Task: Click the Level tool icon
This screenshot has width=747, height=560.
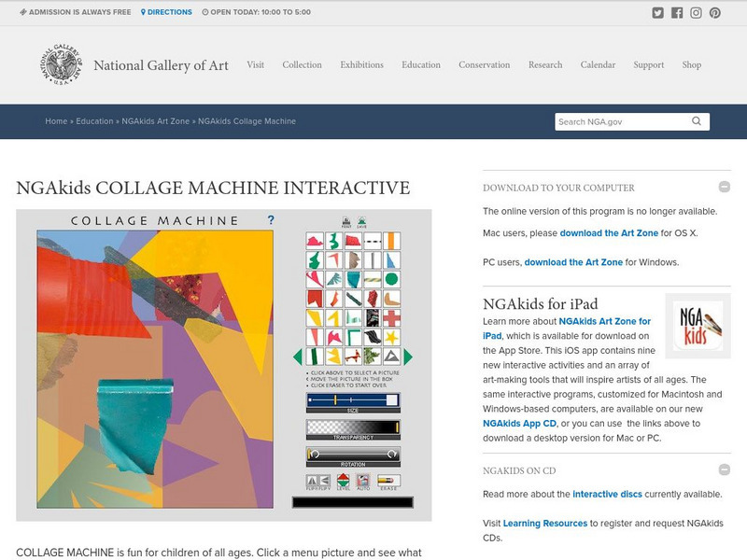Action: (344, 479)
